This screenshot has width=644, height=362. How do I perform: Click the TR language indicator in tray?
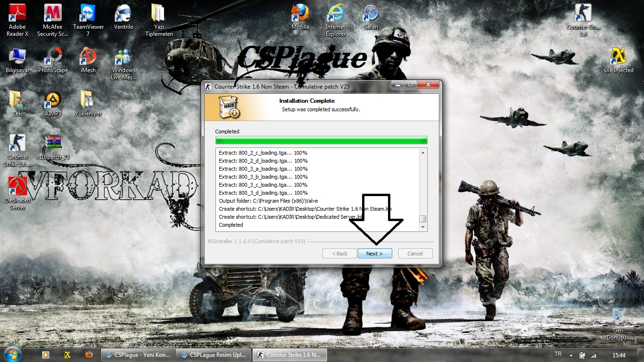[x=558, y=354]
